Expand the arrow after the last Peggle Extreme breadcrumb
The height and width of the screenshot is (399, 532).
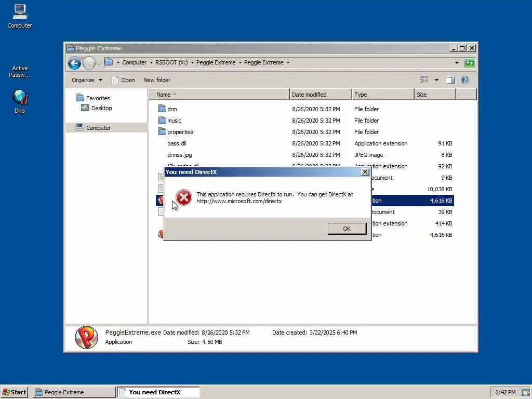(x=288, y=62)
